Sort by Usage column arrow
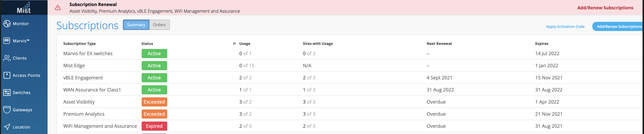Viewport: 644px width, 134px height. [234, 44]
